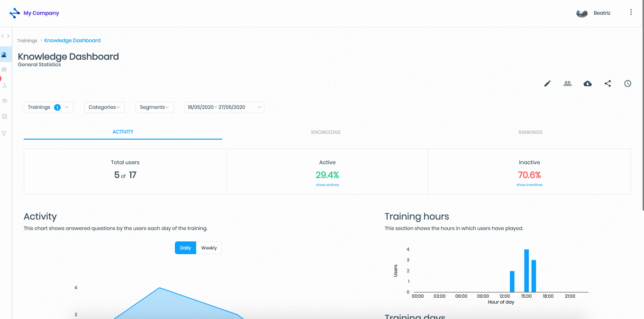Click the Knowledge Dashboard page heading

pyautogui.click(x=68, y=56)
